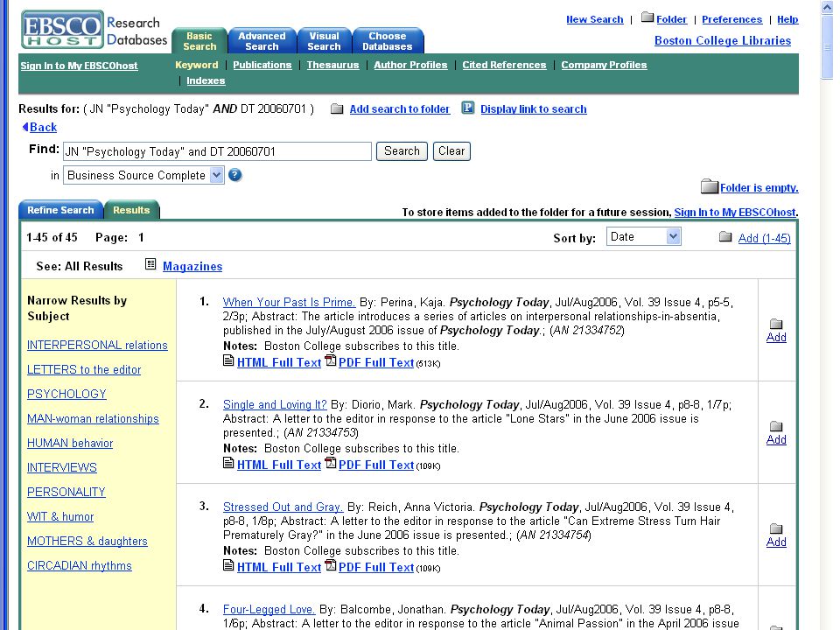Select the Refine Search tab

click(60, 210)
